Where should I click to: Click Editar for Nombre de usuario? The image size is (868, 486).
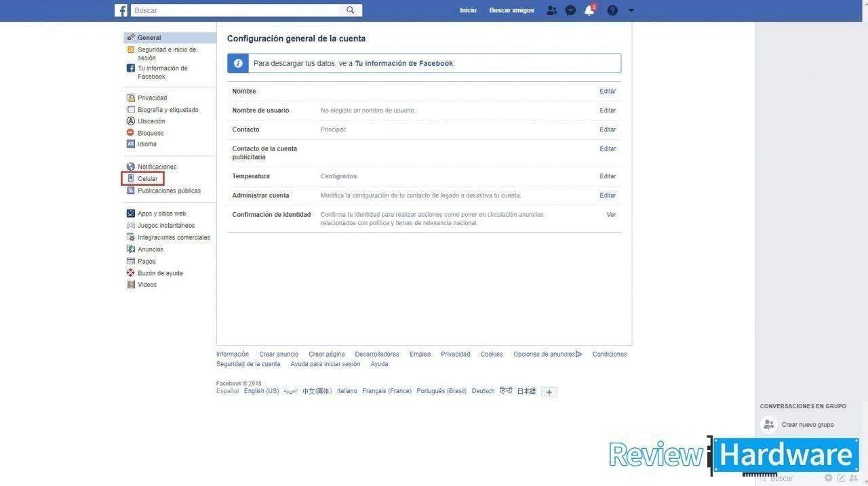[608, 110]
